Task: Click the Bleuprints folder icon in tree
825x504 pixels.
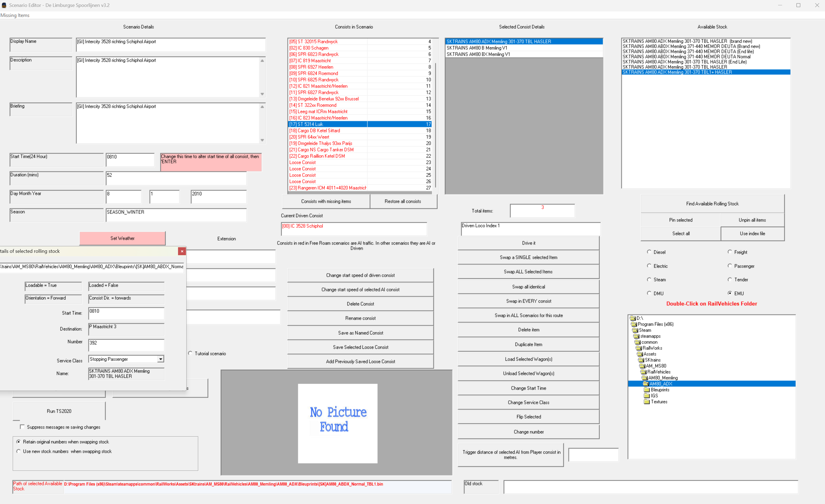Action: click(647, 390)
